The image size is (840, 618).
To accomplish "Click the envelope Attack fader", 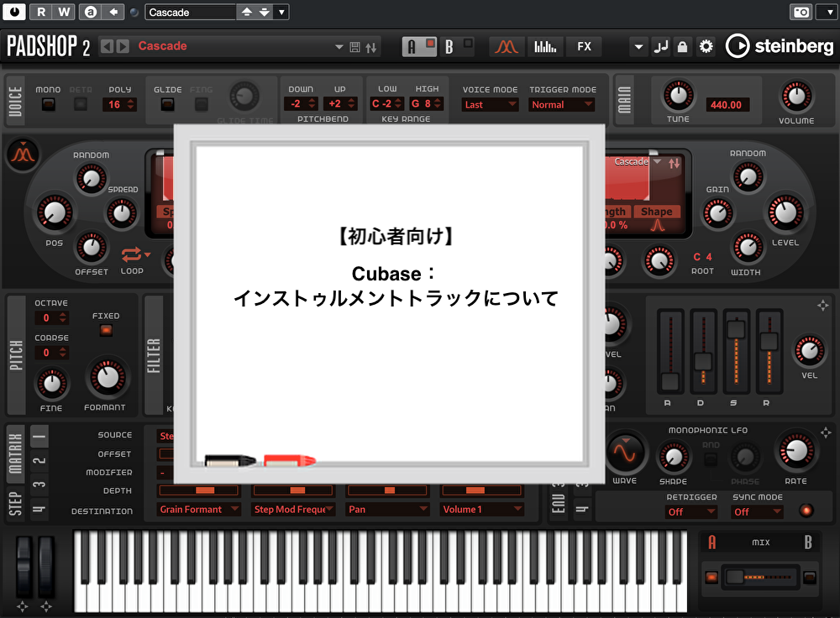I will tap(670, 382).
